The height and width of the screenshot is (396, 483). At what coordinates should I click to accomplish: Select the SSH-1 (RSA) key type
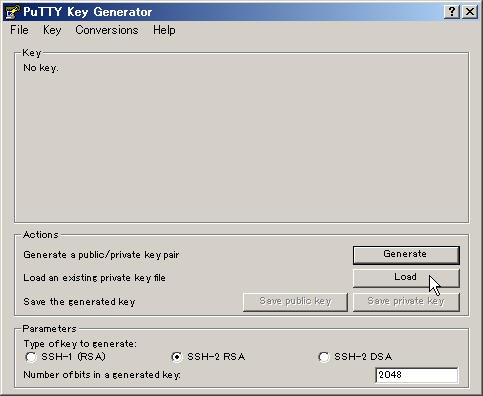tap(65, 357)
